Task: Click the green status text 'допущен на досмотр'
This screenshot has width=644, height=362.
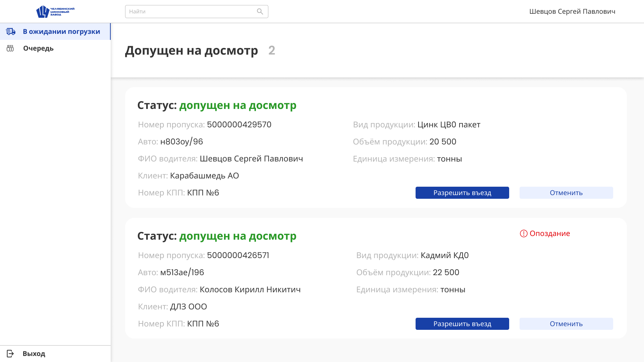Action: point(238,105)
